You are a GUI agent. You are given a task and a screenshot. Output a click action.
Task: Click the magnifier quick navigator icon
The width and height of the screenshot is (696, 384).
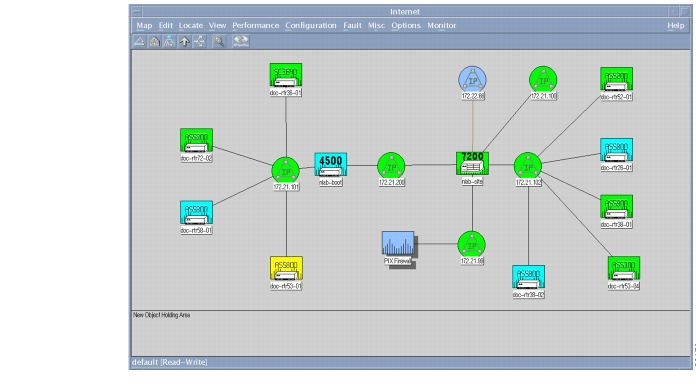click(219, 41)
